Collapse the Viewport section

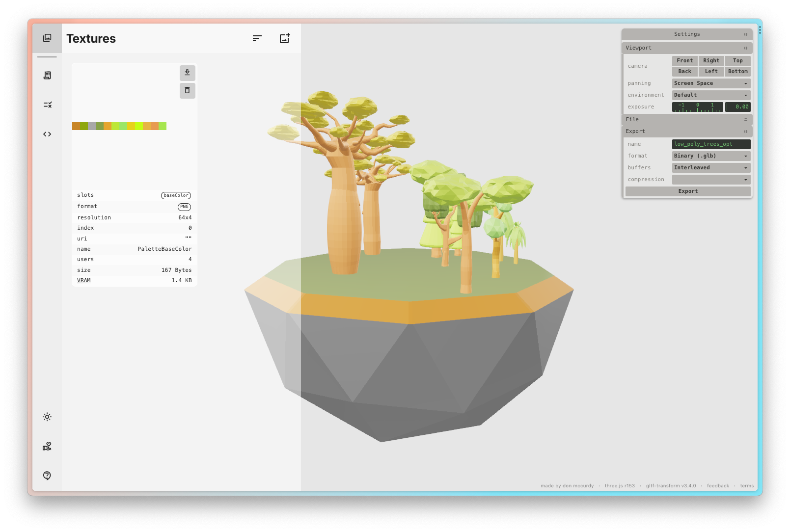pos(686,48)
